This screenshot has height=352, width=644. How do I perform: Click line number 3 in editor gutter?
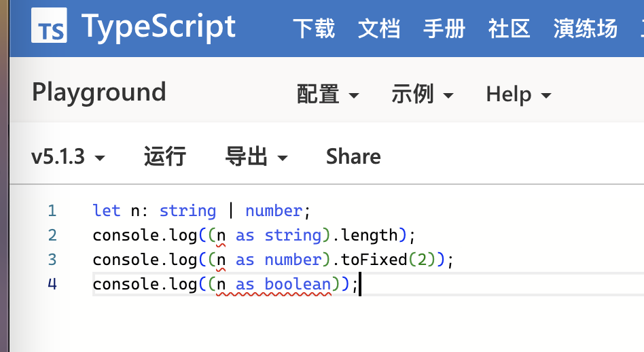click(52, 260)
